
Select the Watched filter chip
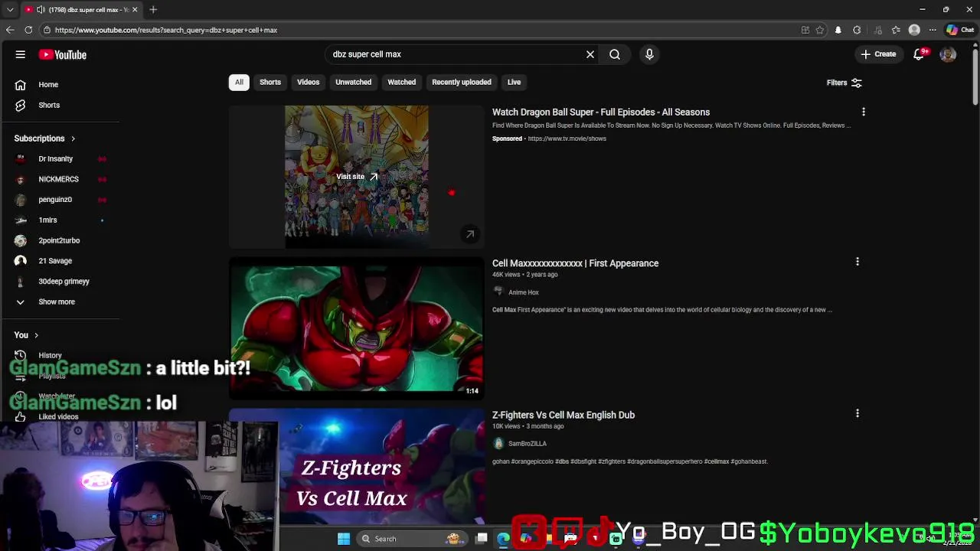click(x=401, y=82)
